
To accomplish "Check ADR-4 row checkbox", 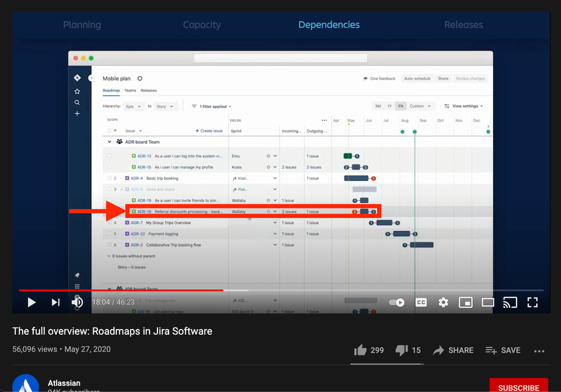I will coord(110,178).
